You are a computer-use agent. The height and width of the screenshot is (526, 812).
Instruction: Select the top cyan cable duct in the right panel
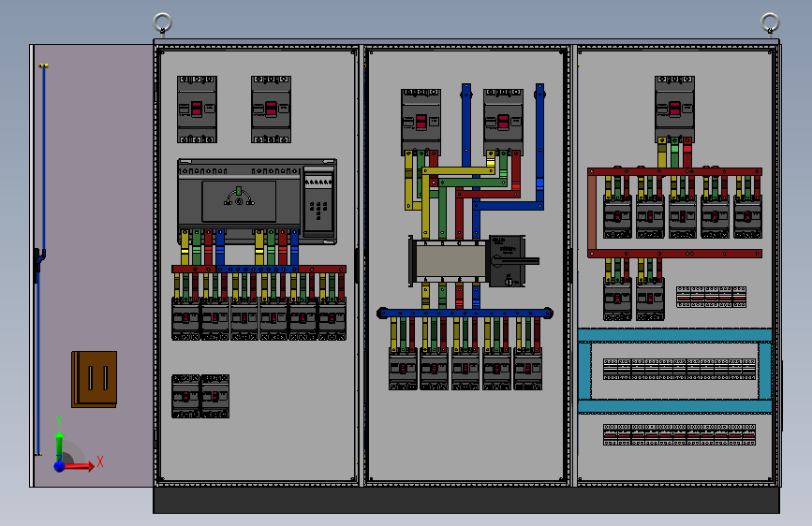click(x=674, y=335)
